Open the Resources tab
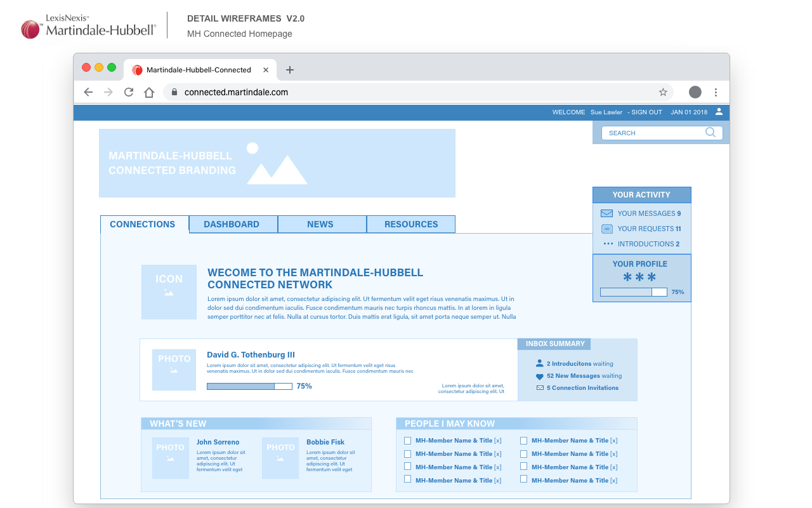Viewport: 812px width, 508px height. click(x=411, y=224)
